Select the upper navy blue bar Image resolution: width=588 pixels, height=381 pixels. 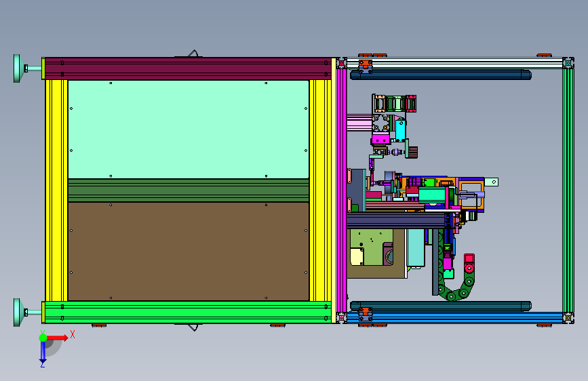click(441, 75)
